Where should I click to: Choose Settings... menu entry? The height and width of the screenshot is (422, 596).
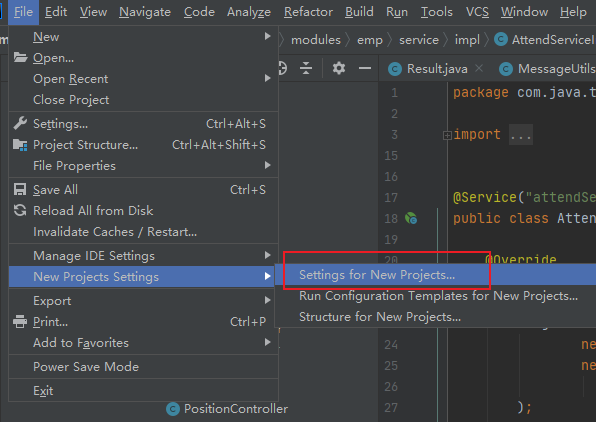pos(144,124)
